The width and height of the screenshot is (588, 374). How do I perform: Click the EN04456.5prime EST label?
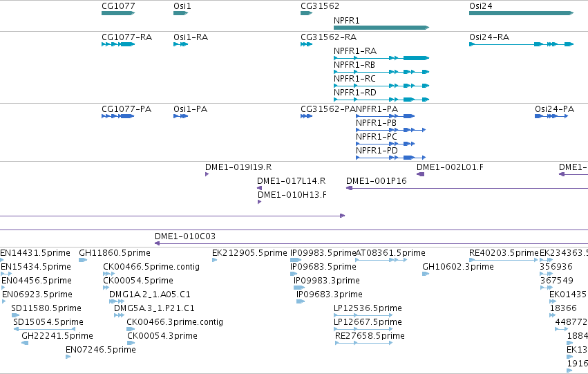click(x=37, y=281)
